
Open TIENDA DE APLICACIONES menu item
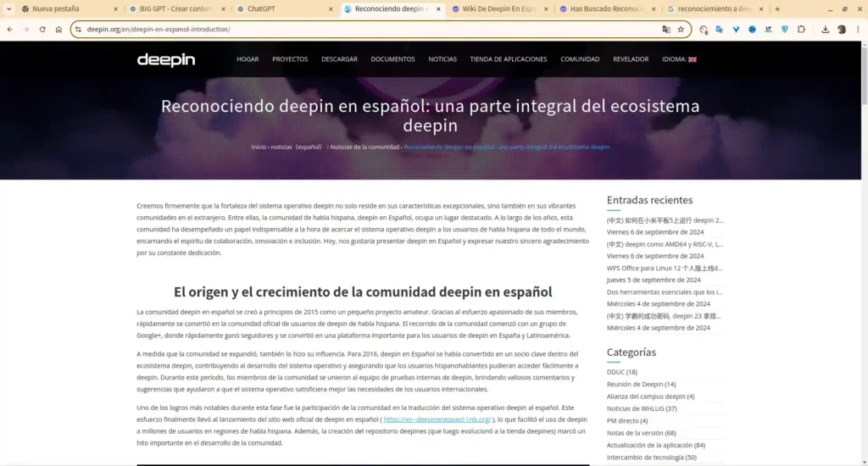pos(509,59)
